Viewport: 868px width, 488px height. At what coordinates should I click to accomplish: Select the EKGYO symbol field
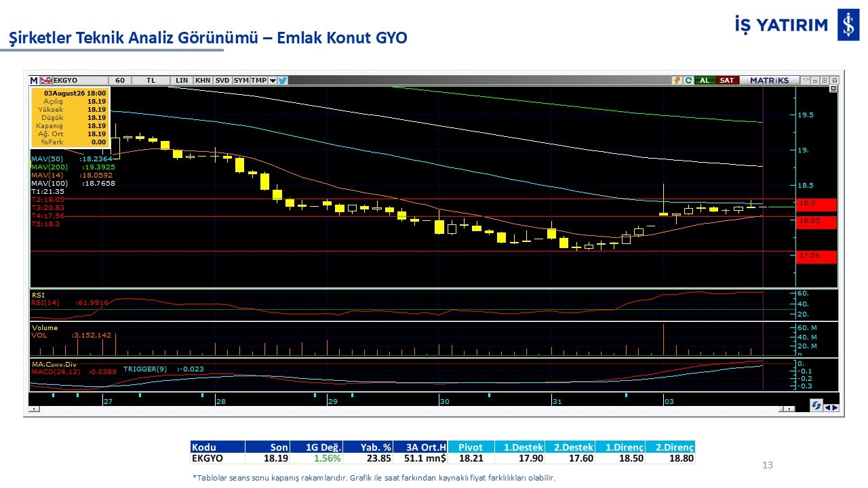(x=79, y=80)
